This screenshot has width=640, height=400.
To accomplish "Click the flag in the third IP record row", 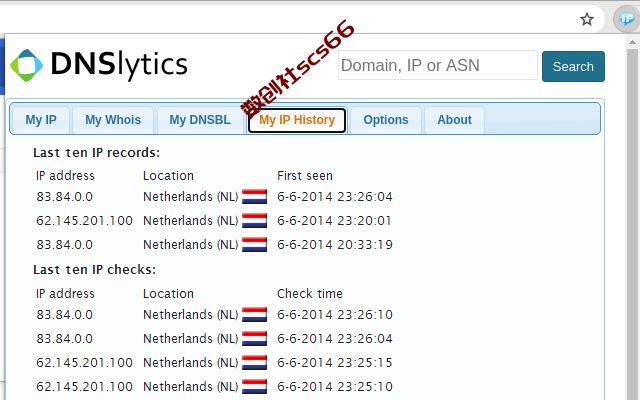I will pyautogui.click(x=254, y=245).
